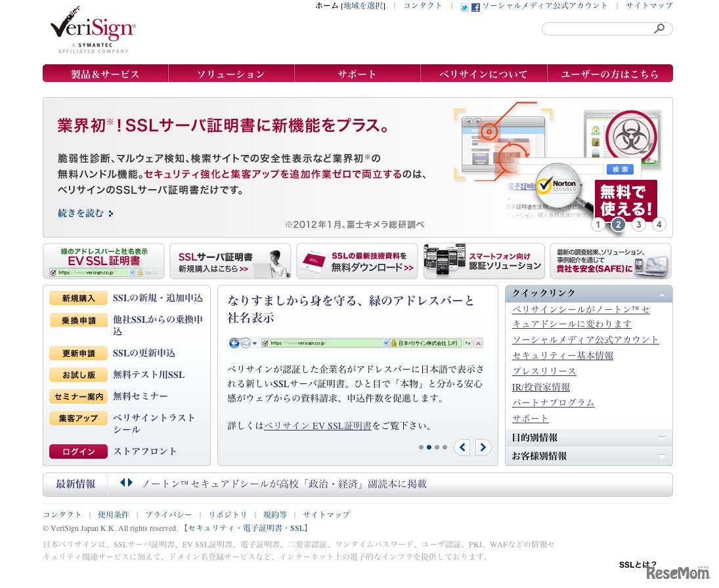Image resolution: width=719 pixels, height=588 pixels.
Task: Select first dot of center carousel
Action: point(421,448)
